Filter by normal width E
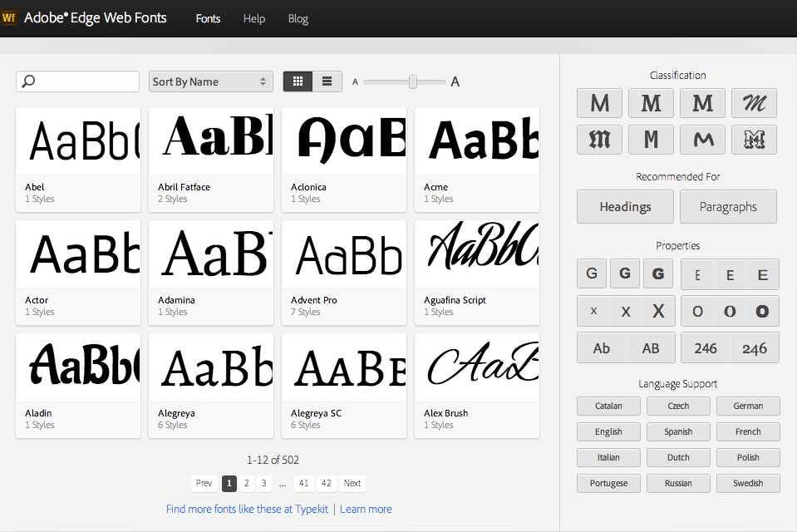This screenshot has height=532, width=797. pos(730,274)
